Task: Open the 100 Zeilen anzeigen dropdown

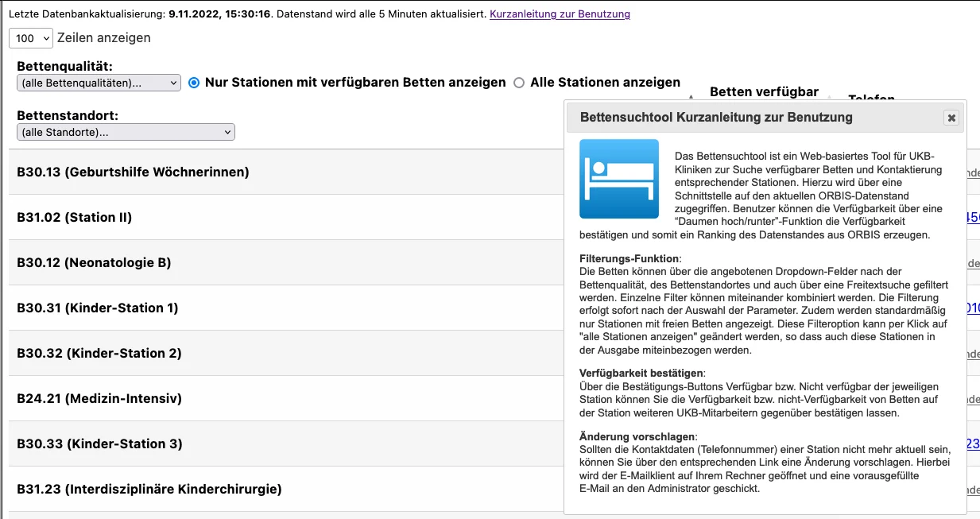Action: click(31, 38)
